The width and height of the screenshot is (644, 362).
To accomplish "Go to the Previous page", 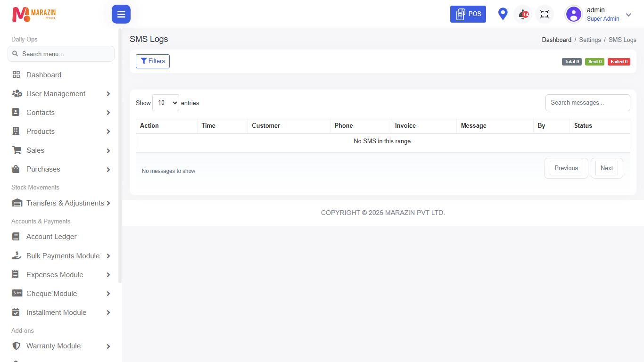I will tap(566, 168).
